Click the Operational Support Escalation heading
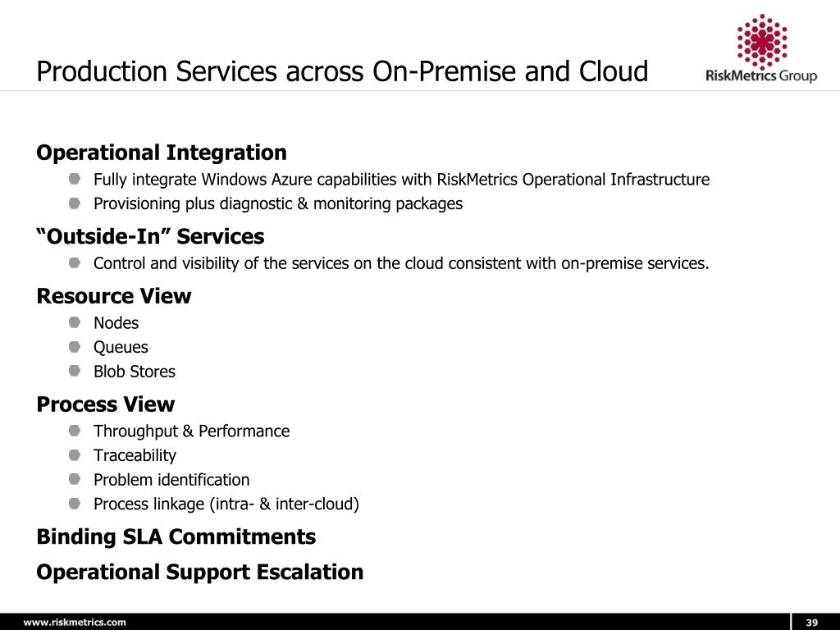840x630 pixels. pos(200,572)
